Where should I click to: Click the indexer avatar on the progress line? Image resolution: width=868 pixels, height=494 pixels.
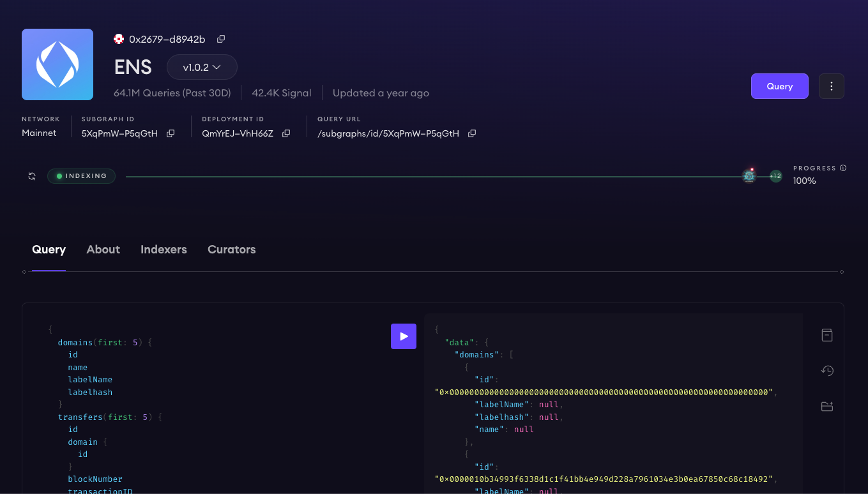[749, 176]
